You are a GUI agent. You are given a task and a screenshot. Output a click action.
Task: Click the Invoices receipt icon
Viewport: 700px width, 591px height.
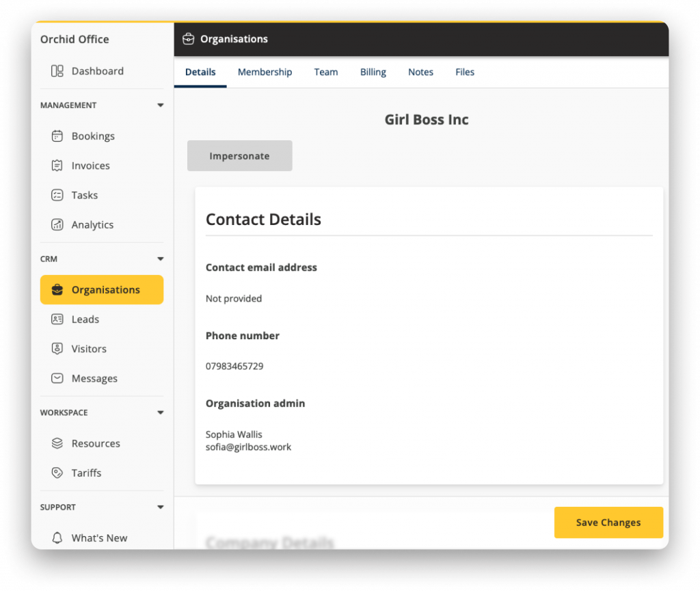[57, 166]
